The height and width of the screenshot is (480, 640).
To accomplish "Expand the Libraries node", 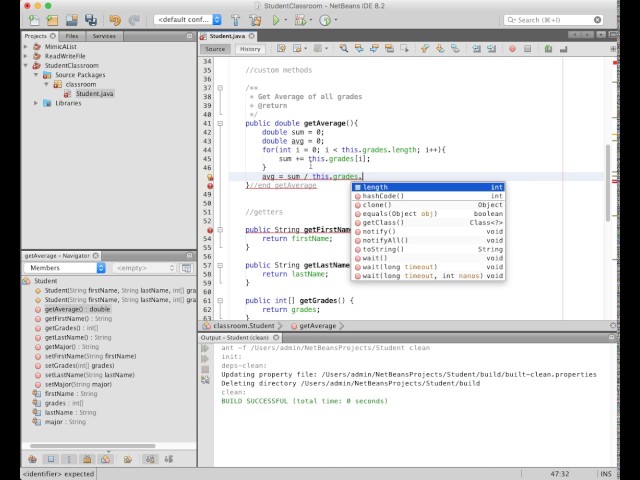I will [x=36, y=103].
